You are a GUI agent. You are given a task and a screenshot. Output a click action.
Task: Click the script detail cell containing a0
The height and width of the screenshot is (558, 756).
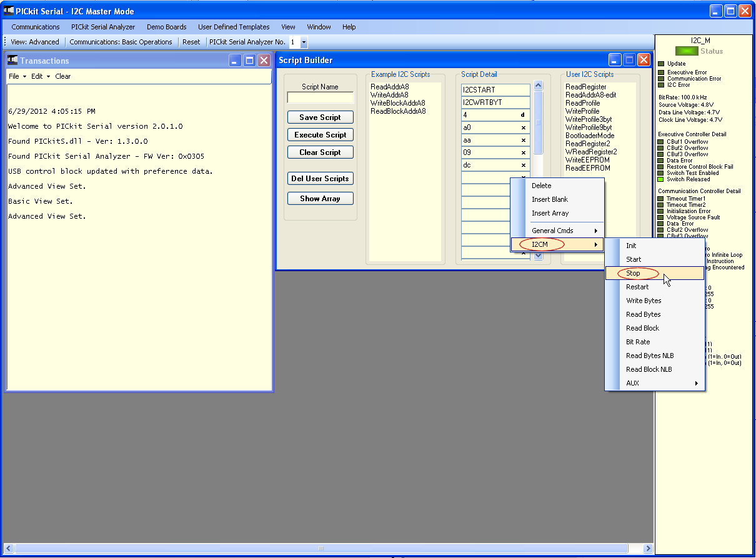pyautogui.click(x=495, y=127)
